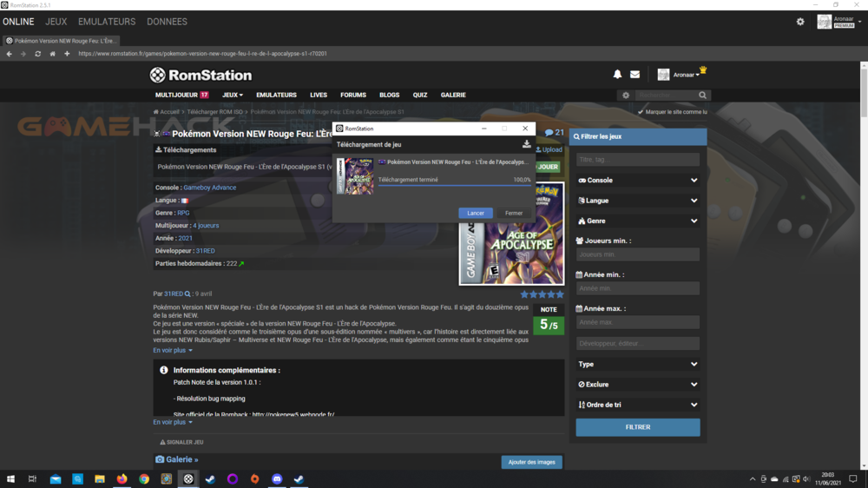
Task: Open the JEUX menu in site navbar
Action: (x=232, y=96)
